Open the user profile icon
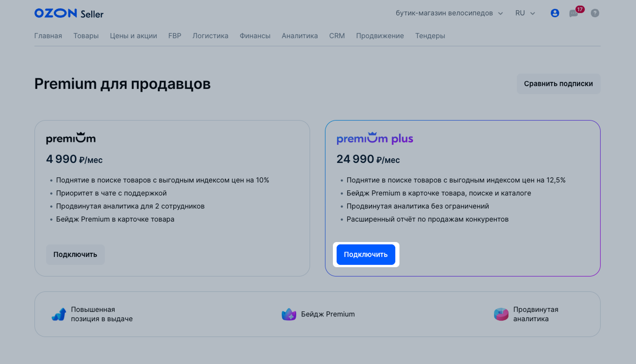 pyautogui.click(x=555, y=13)
